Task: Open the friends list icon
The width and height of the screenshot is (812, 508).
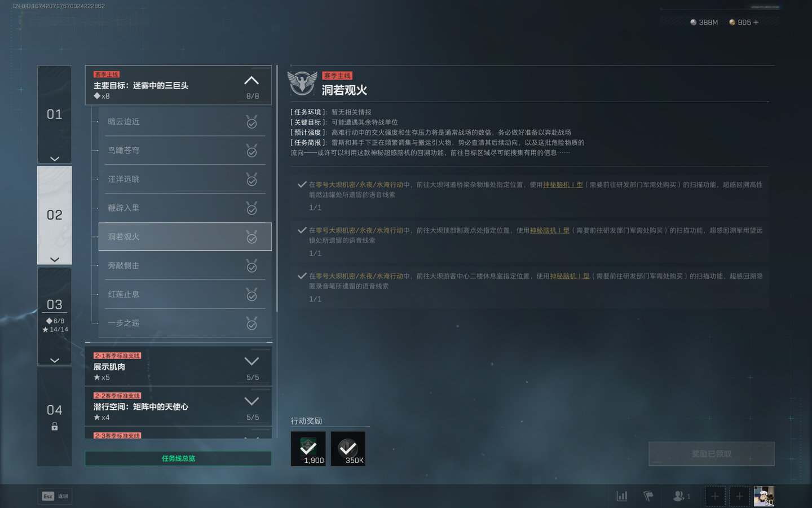Action: click(679, 496)
